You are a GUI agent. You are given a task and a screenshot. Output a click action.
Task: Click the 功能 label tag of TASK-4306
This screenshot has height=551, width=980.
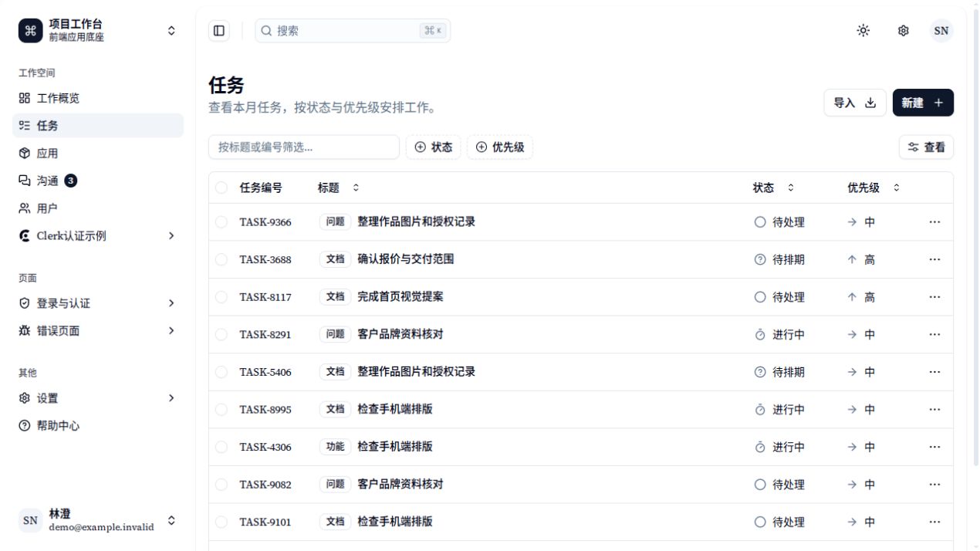pyautogui.click(x=335, y=447)
